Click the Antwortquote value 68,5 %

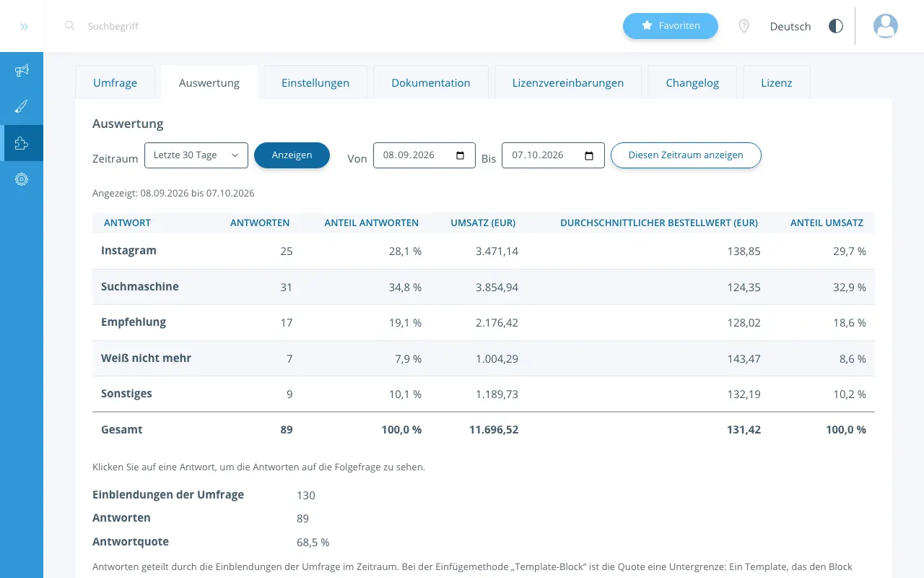pos(313,542)
